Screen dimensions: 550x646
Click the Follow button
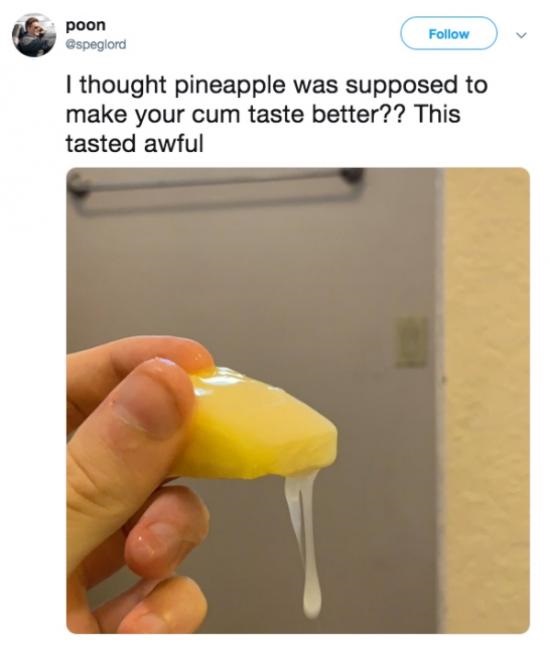[x=449, y=33]
